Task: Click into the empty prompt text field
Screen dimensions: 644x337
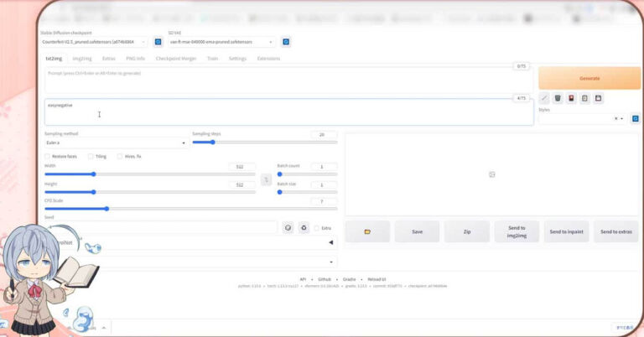Action: (277, 80)
